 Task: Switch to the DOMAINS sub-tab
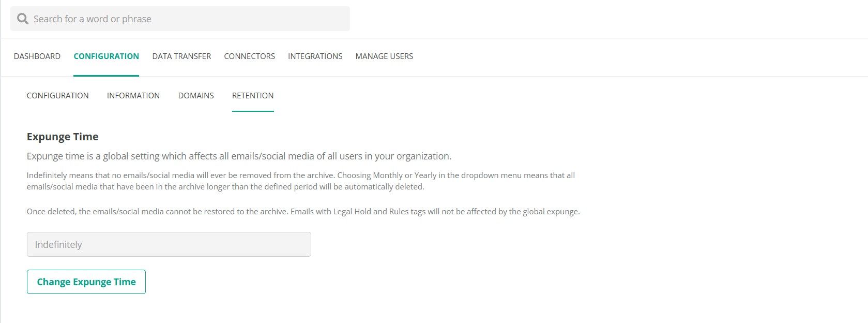(x=196, y=96)
